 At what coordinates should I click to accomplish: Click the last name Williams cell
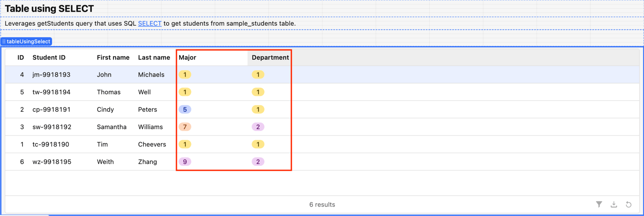(x=150, y=127)
